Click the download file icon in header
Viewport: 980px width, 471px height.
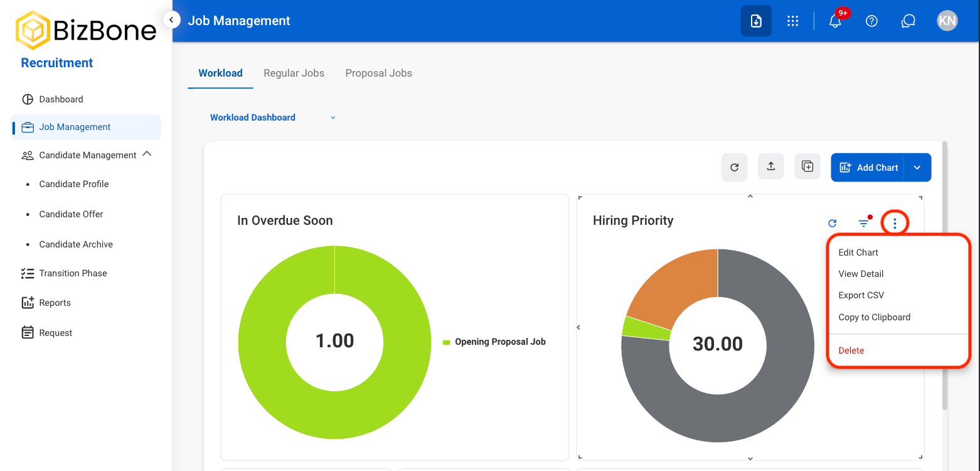[x=756, y=21]
